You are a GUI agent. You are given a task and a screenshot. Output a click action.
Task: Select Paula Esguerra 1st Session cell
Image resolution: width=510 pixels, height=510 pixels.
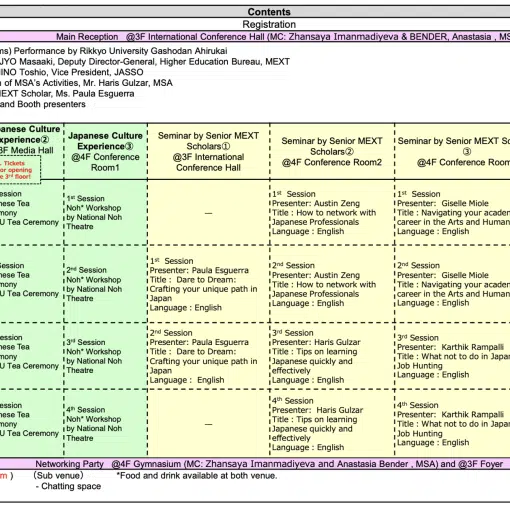pos(208,284)
